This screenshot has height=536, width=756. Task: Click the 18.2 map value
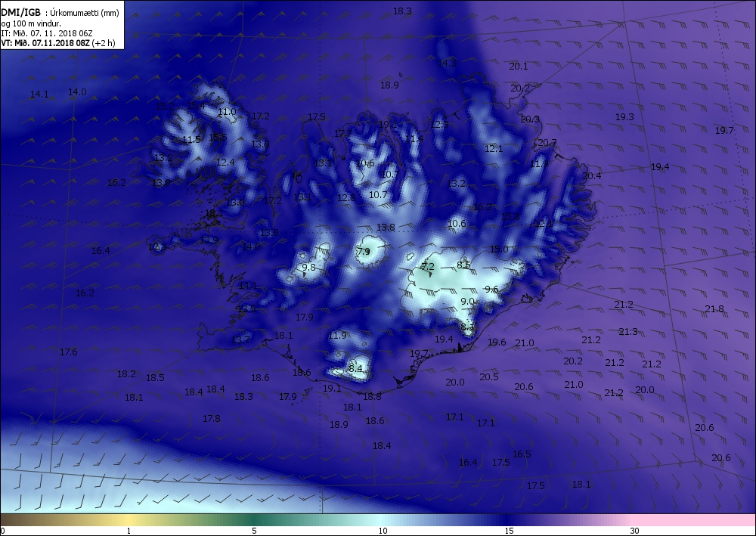(126, 374)
